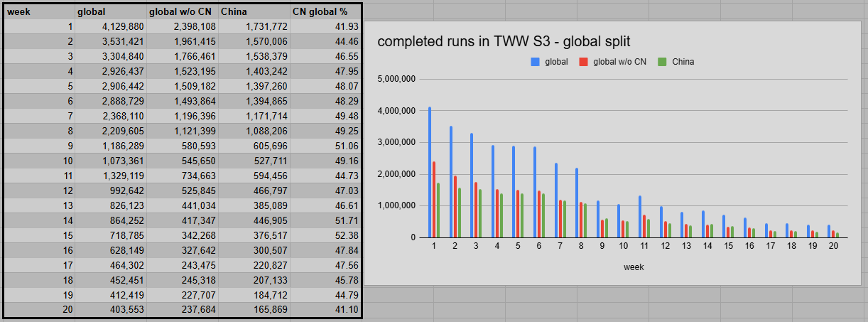Select the 'global w/o CN' header cell
Screen dimensions: 868x322
pyautogui.click(x=183, y=11)
